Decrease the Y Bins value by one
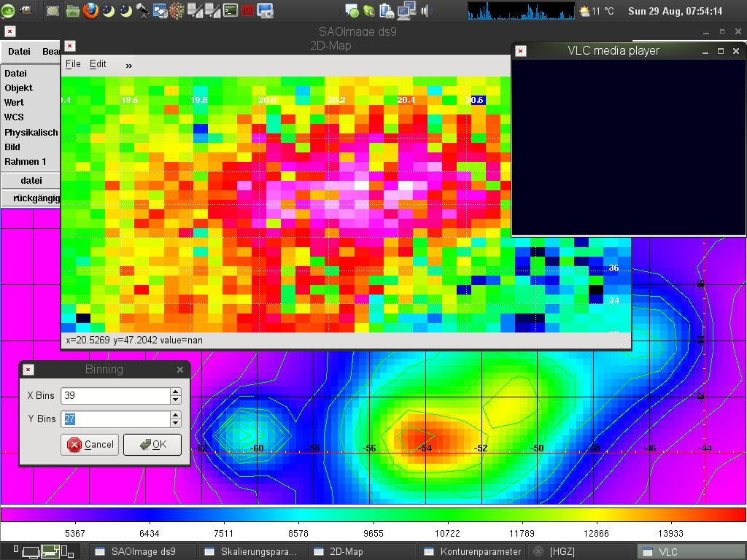The height and width of the screenshot is (560, 747). click(175, 424)
